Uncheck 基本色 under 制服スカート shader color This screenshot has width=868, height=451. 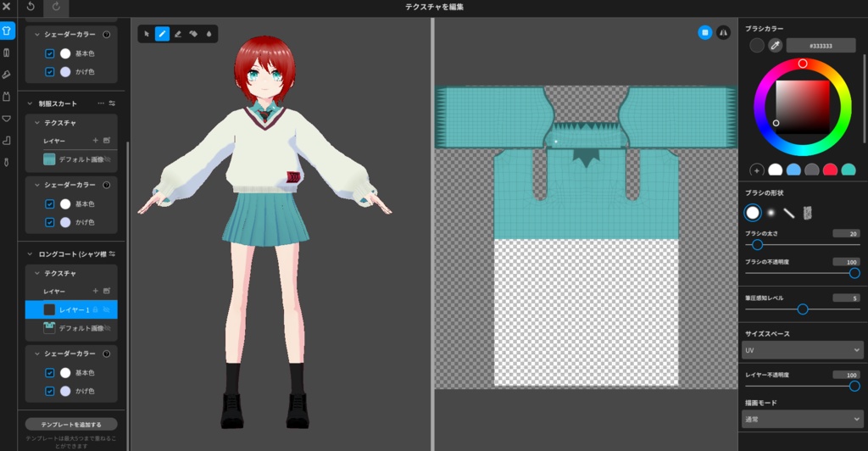[x=49, y=203]
